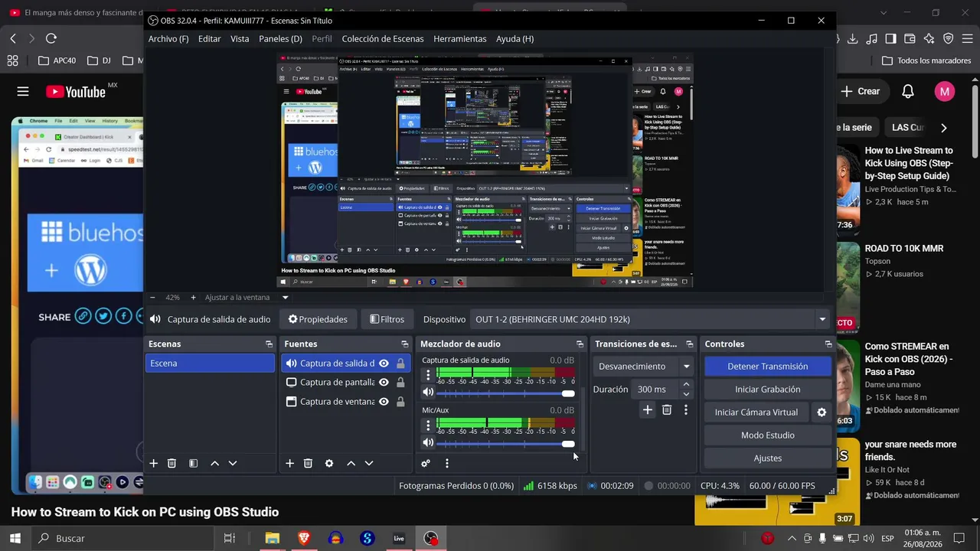Toggle lock on Captura de ventana source
980x551 pixels.
[400, 402]
